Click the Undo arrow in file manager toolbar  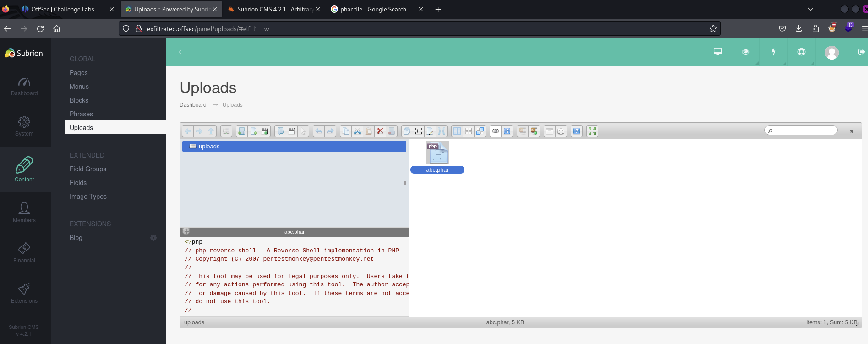pos(319,131)
